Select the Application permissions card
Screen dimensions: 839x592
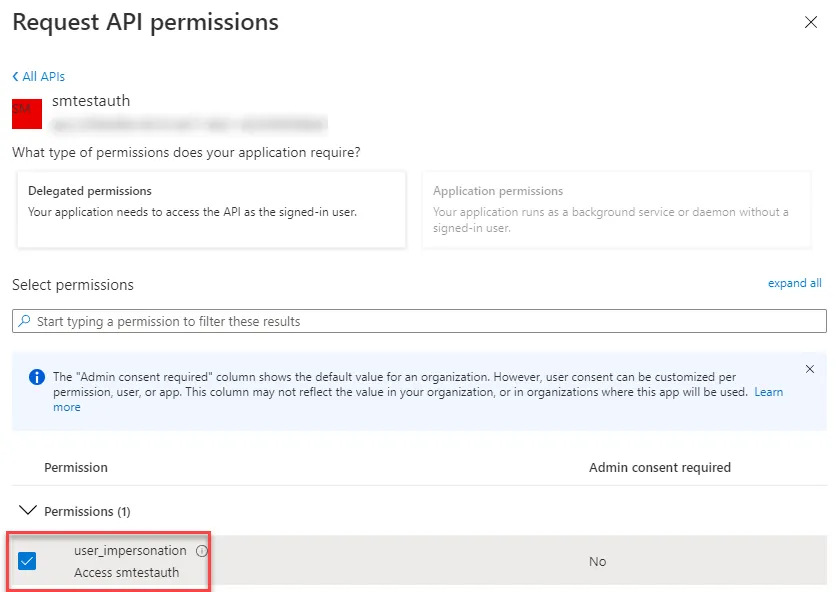tap(616, 209)
